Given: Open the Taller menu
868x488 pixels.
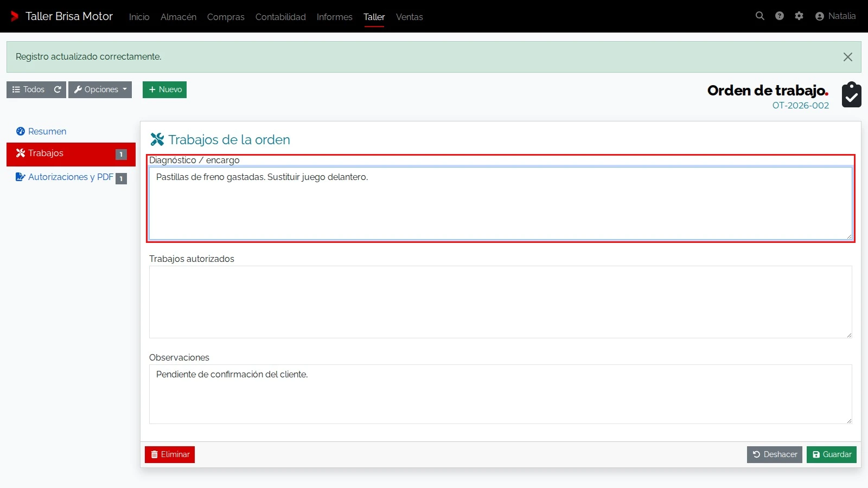Looking at the screenshot, I should coord(374,17).
